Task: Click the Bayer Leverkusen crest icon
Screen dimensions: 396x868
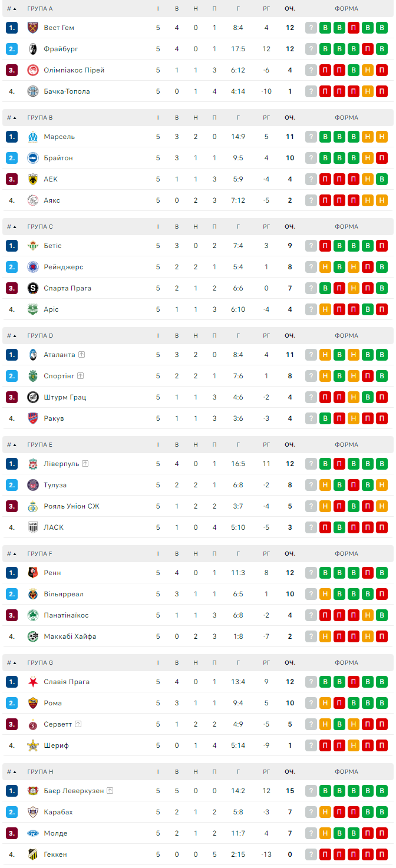Action: pyautogui.click(x=33, y=791)
